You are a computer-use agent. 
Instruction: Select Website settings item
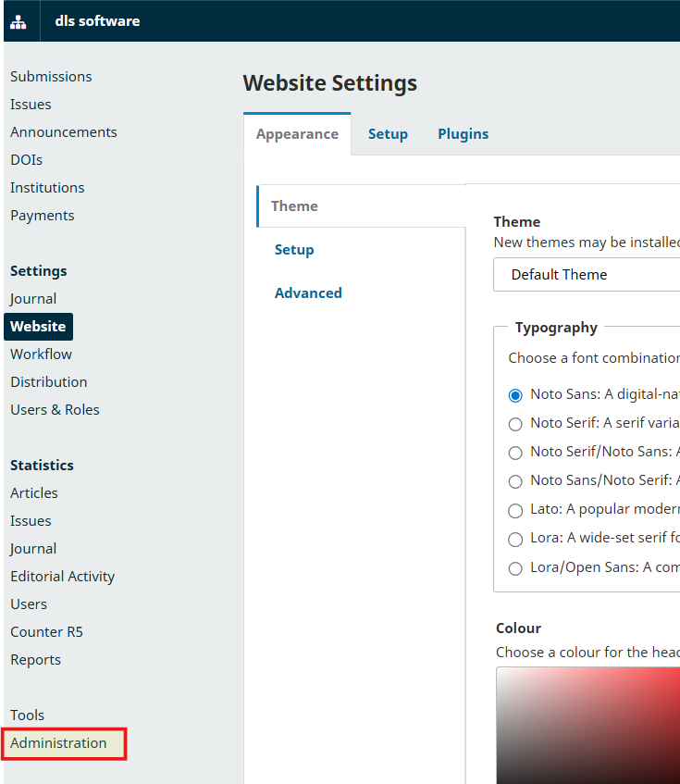click(38, 327)
